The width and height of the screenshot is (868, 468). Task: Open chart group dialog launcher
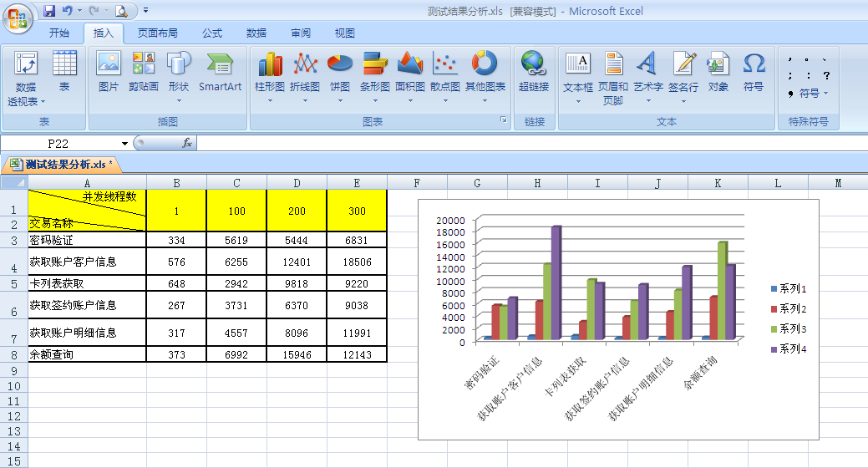pos(504,121)
